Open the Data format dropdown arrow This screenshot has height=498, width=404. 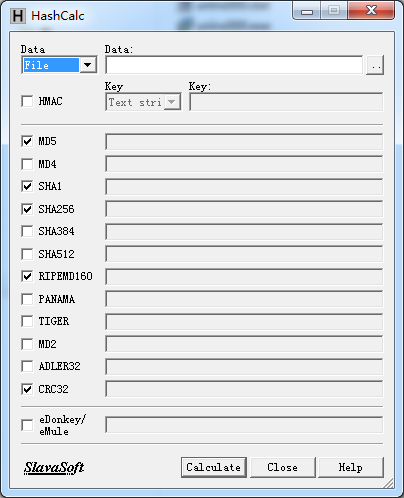coord(88,65)
